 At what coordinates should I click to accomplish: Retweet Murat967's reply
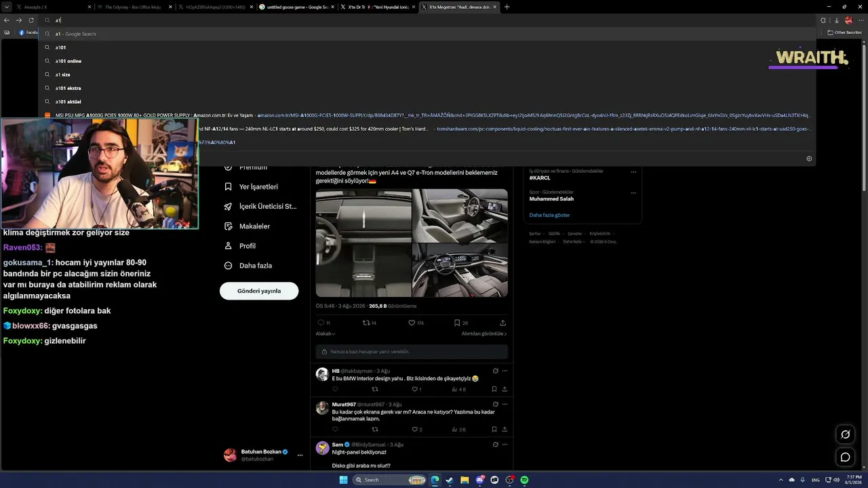(x=375, y=429)
